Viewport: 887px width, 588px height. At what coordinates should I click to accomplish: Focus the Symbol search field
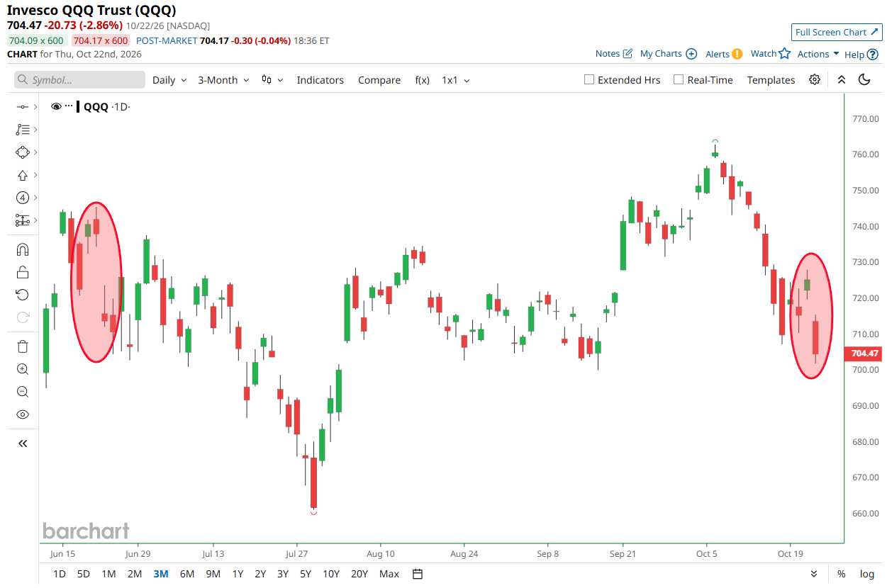tap(79, 80)
